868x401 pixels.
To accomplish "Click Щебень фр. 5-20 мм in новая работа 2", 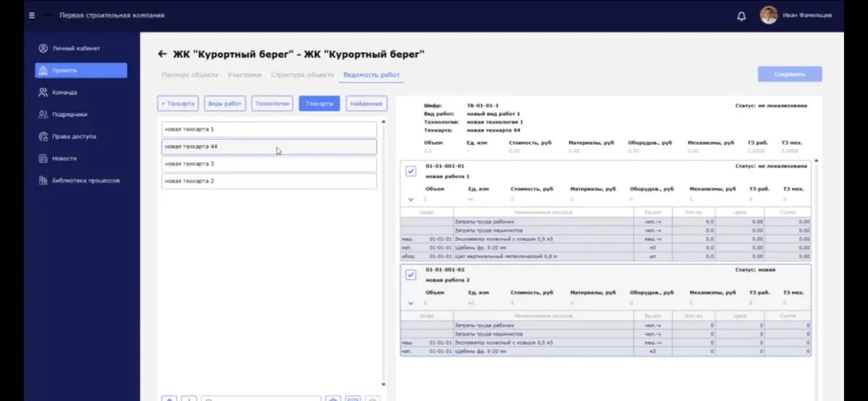I will coord(480,351).
